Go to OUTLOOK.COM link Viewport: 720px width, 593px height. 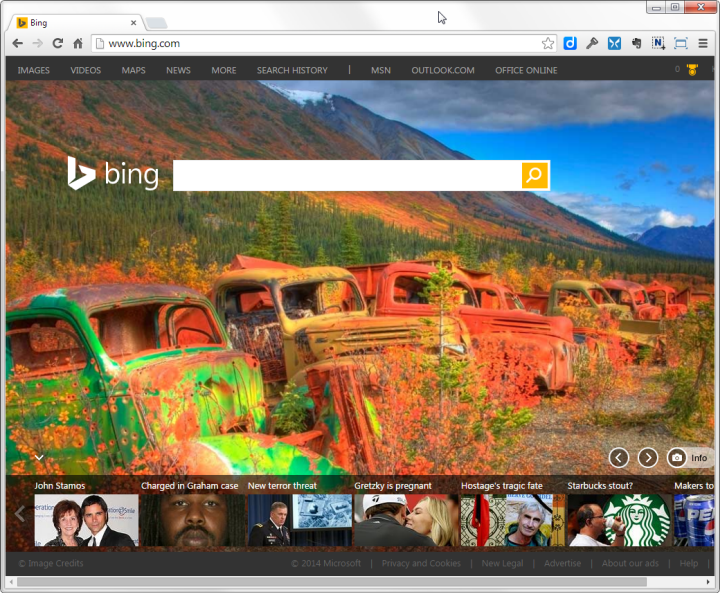(443, 70)
